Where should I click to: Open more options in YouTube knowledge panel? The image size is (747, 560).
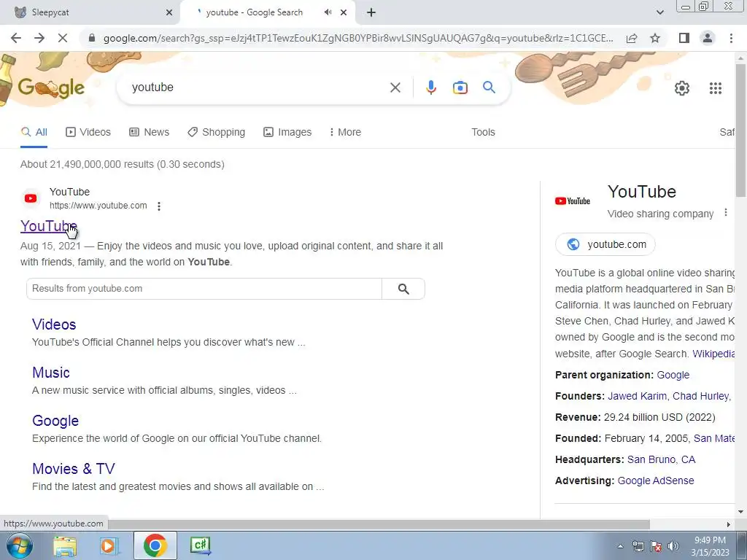tap(726, 213)
